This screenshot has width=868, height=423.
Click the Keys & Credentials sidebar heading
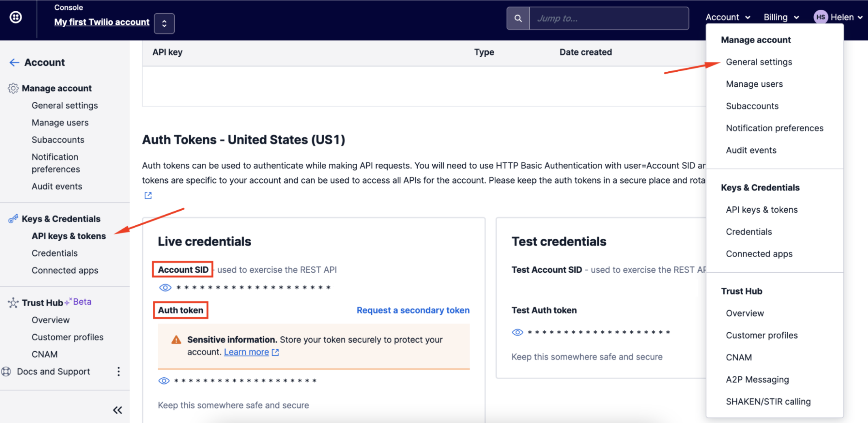61,219
